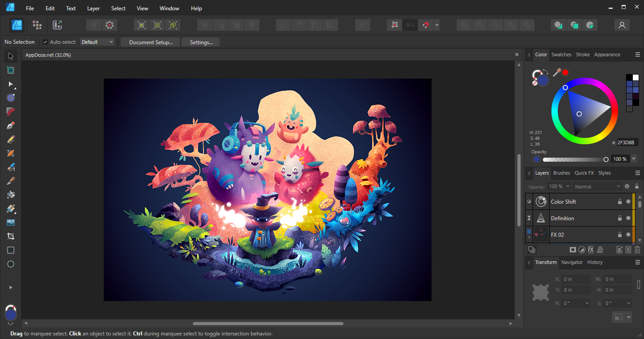Open the blend mode dropdown showing Normal
Image resolution: width=644 pixels, height=339 pixels.
597,186
